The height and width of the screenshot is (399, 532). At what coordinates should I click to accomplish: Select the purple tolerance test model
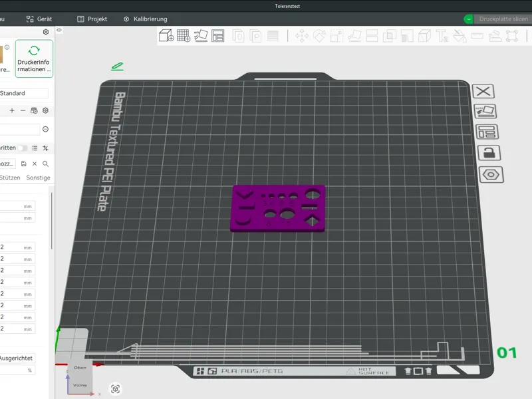coord(277,209)
